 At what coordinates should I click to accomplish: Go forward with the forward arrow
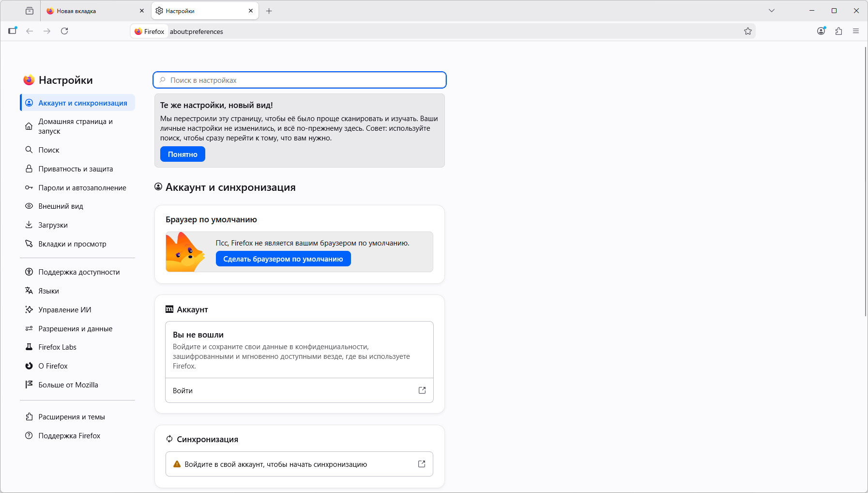[x=47, y=31]
